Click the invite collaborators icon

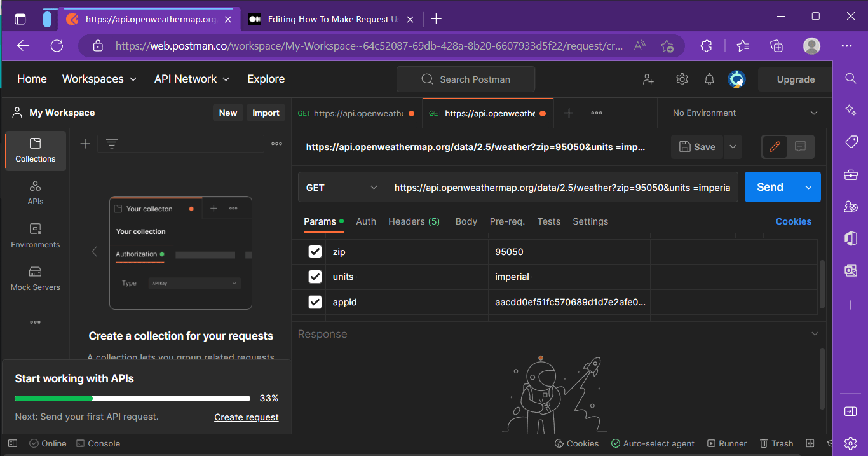tap(648, 79)
